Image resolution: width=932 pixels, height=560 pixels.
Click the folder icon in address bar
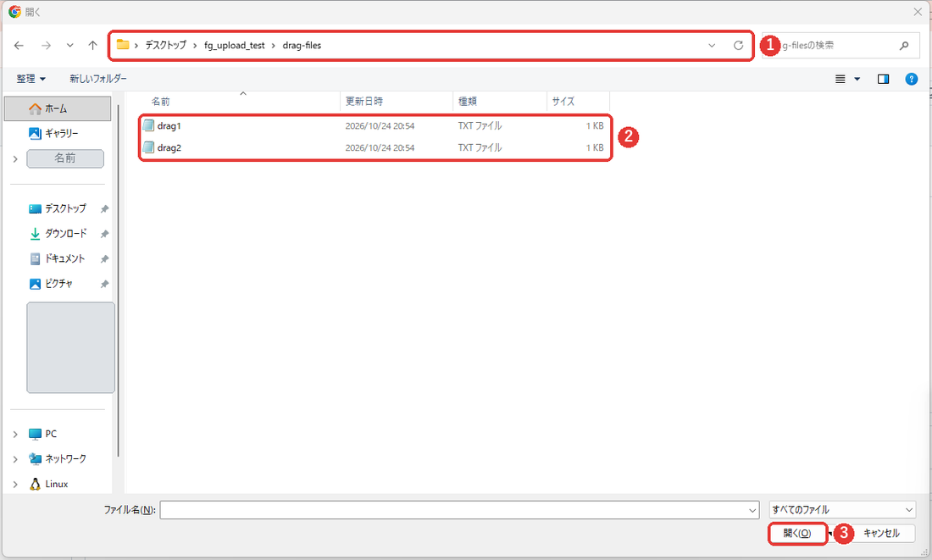(123, 45)
